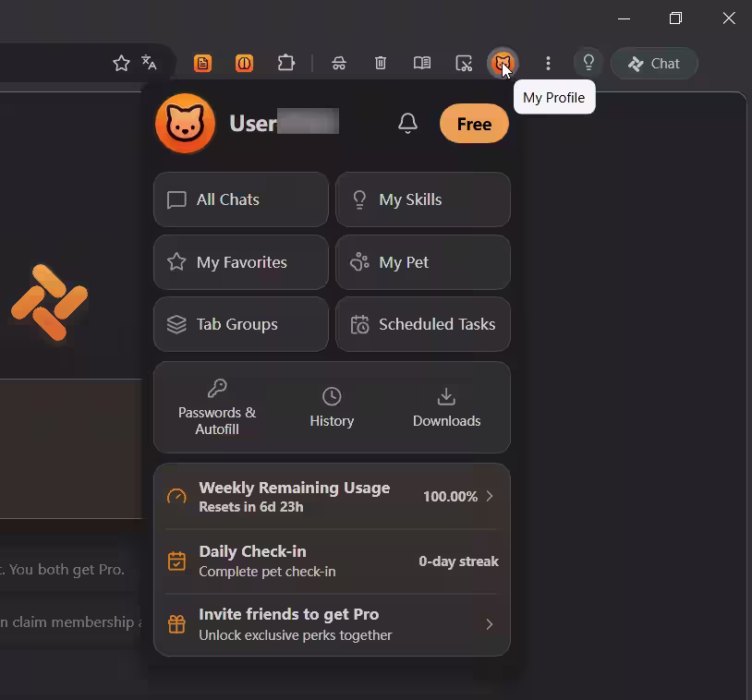
Task: Click the bookmark star icon in address bar
Action: pyautogui.click(x=121, y=63)
